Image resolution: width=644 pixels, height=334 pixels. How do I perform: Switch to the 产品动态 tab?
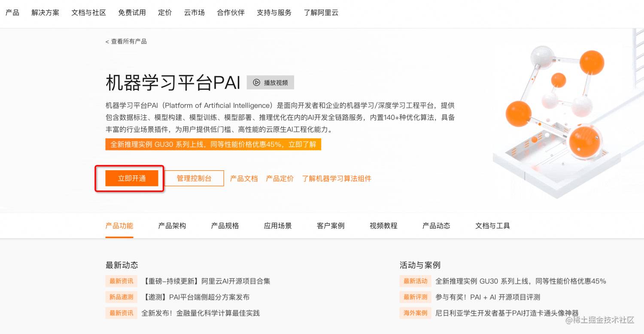pyautogui.click(x=436, y=226)
